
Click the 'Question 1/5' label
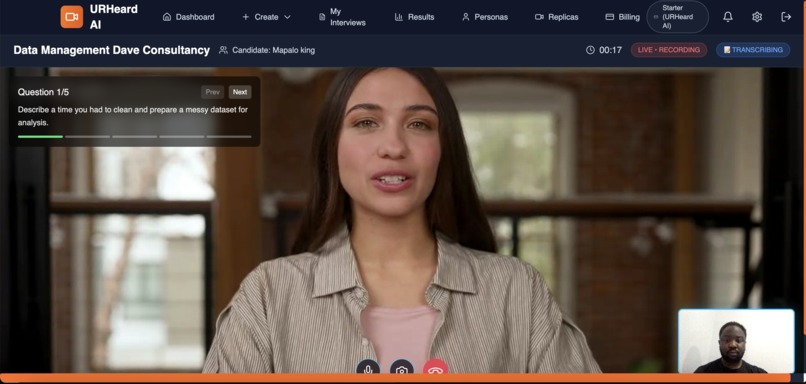pyautogui.click(x=43, y=92)
